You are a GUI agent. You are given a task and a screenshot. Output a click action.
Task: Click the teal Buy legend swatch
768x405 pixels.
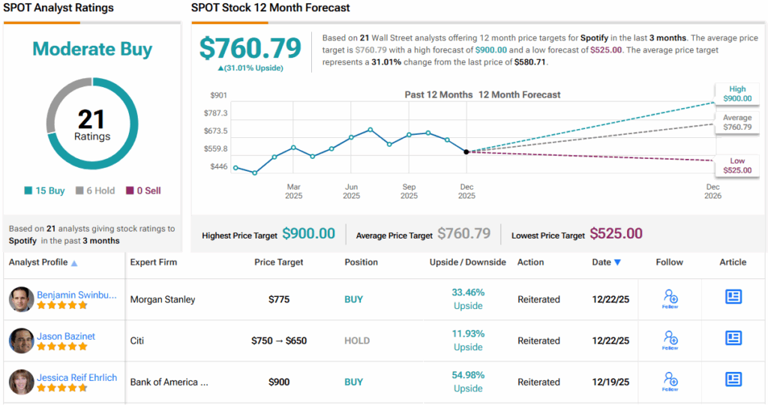(29, 191)
